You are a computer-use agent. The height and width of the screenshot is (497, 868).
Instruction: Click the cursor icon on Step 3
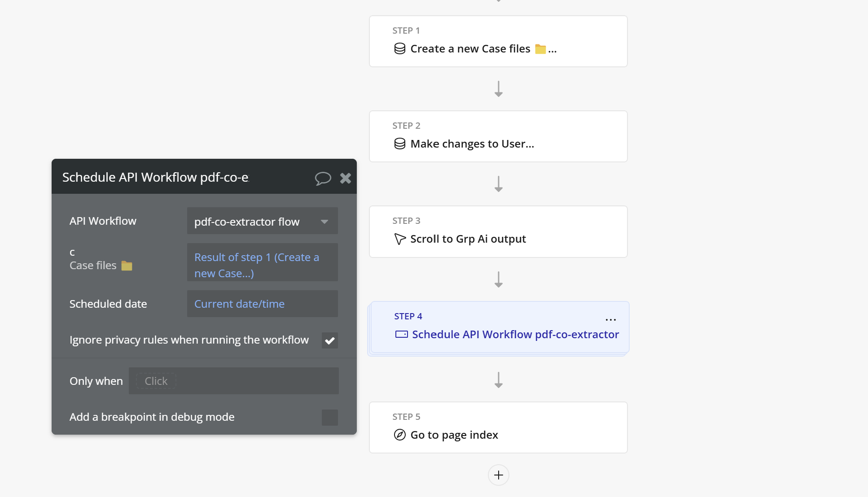click(399, 239)
